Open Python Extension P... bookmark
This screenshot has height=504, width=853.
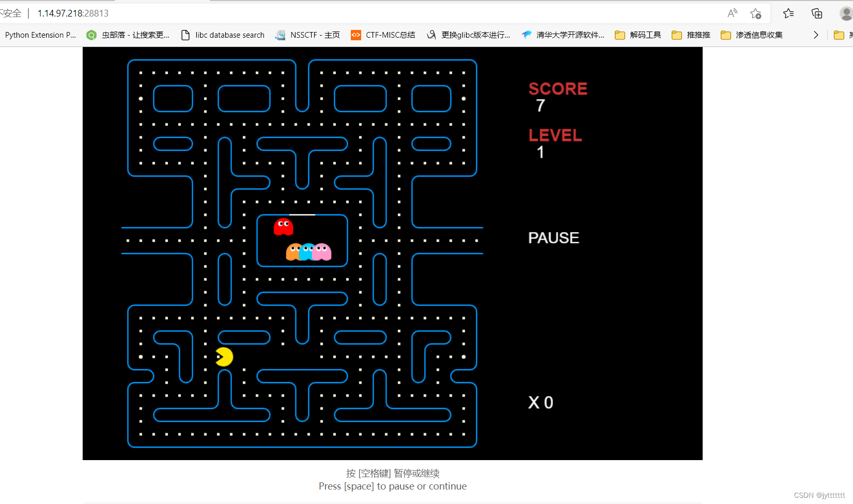tap(40, 35)
